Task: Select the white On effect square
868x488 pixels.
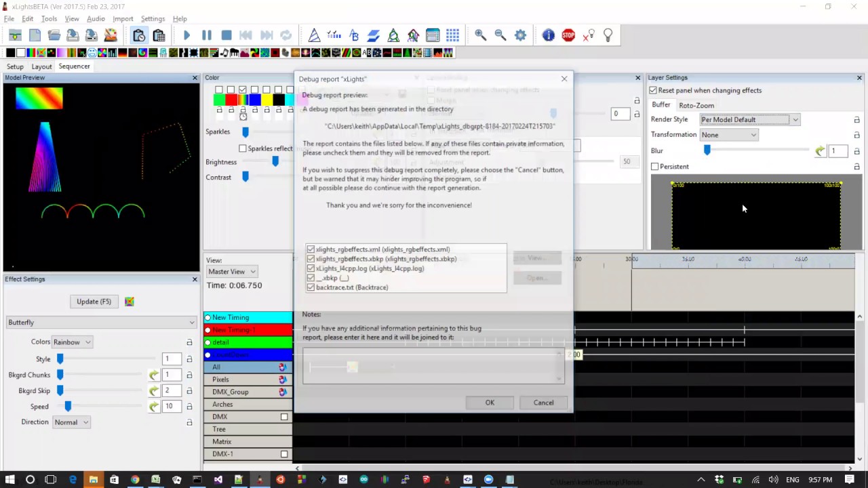Action: coord(20,53)
